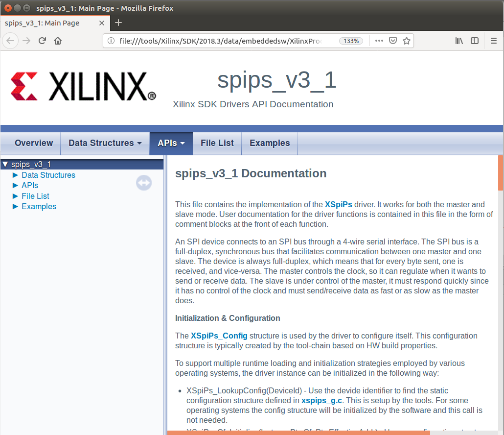The image size is (504, 435).
Task: Close the spips_v3_1 Main Page tab
Action: pos(102,23)
